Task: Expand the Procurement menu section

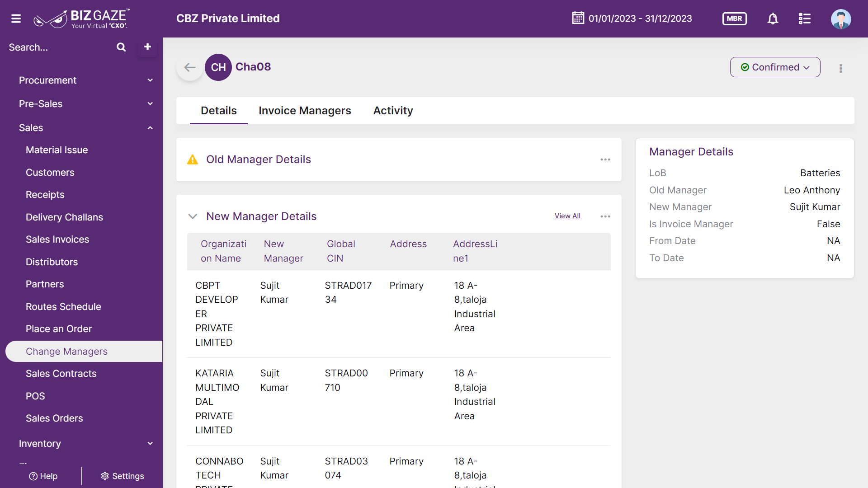Action: click(x=86, y=80)
